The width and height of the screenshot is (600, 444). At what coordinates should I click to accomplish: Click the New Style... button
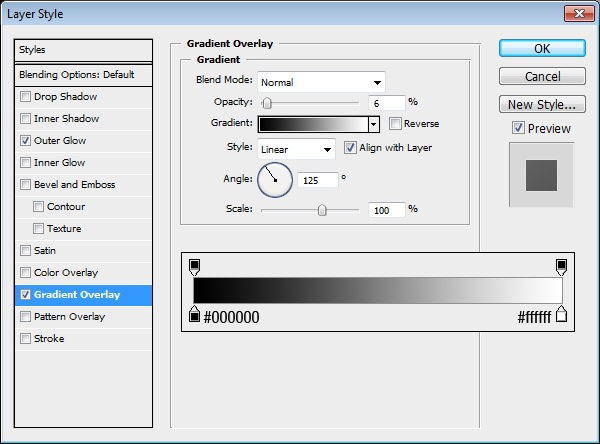(x=542, y=104)
